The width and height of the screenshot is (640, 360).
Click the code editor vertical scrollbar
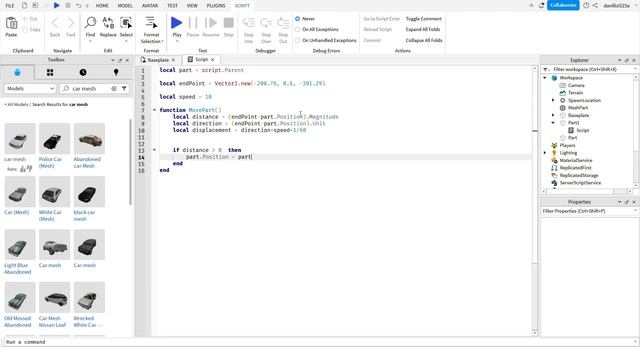tap(535, 200)
